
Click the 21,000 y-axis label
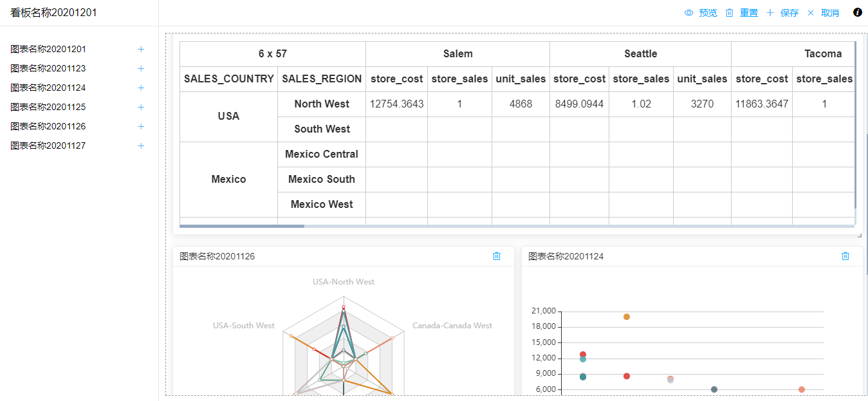coord(544,311)
